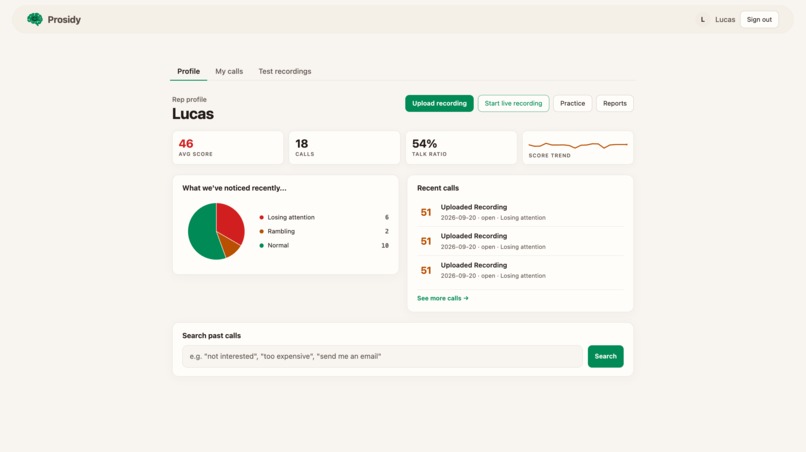Image resolution: width=806 pixels, height=452 pixels.
Task: Switch to the Profile tab
Action: pyautogui.click(x=189, y=71)
